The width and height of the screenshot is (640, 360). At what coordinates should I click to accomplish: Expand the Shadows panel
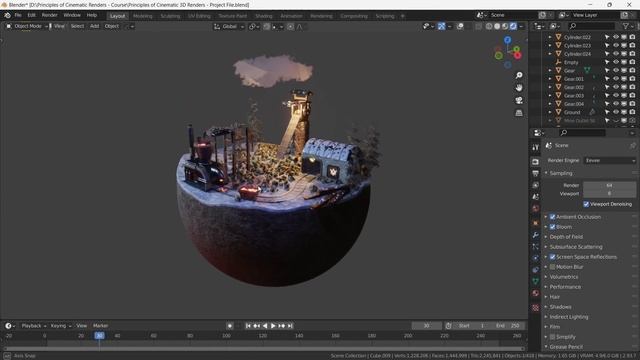(546, 307)
